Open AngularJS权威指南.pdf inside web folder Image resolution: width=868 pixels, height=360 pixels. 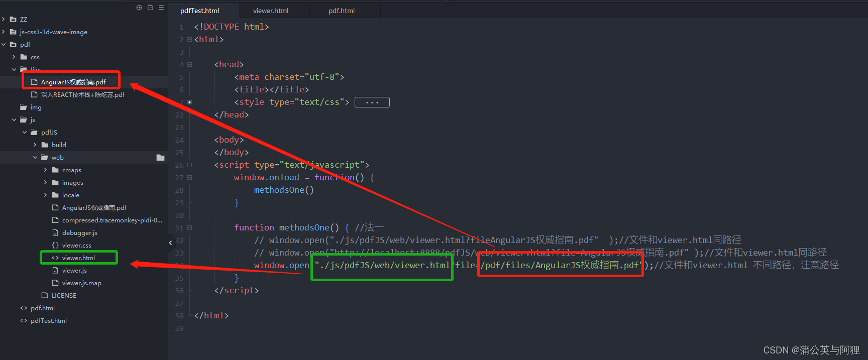click(x=94, y=207)
